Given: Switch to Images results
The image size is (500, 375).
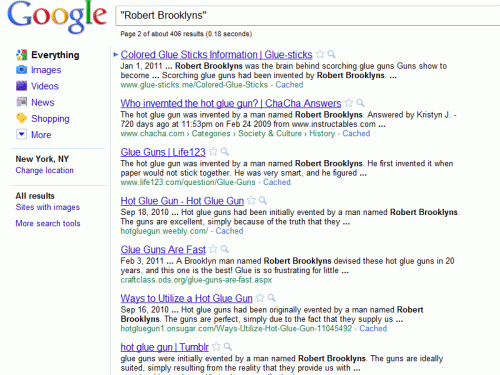Looking at the screenshot, I should click(46, 70).
